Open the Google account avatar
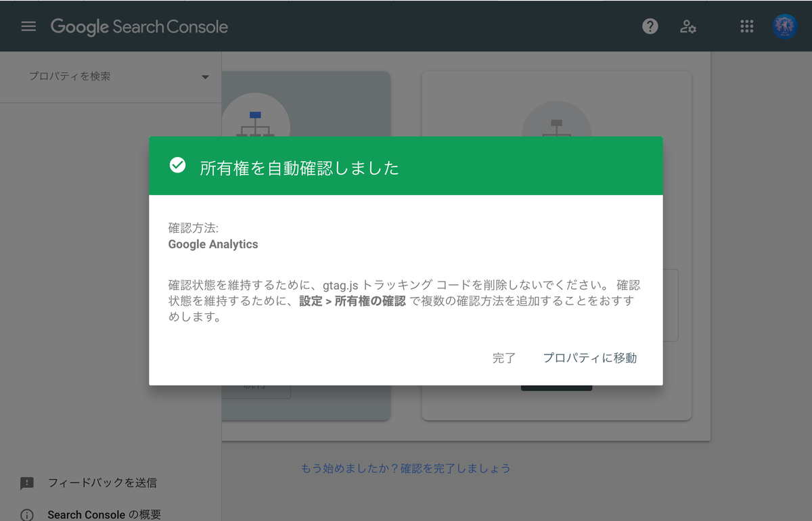 coord(785,26)
